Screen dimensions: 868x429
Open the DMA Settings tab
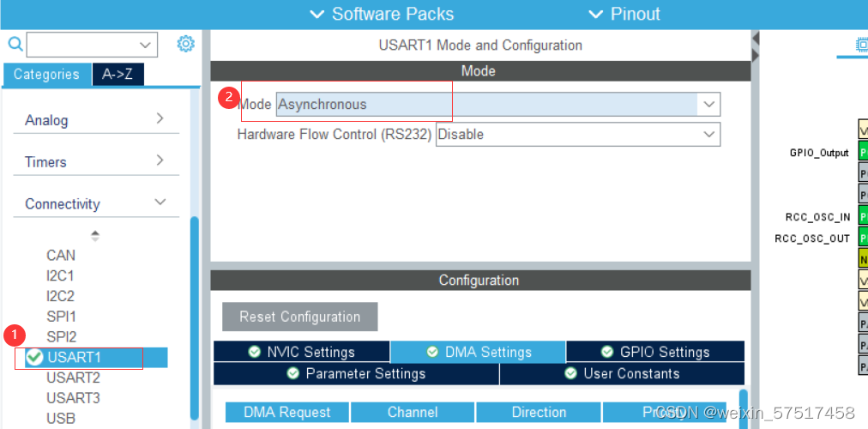coord(478,352)
